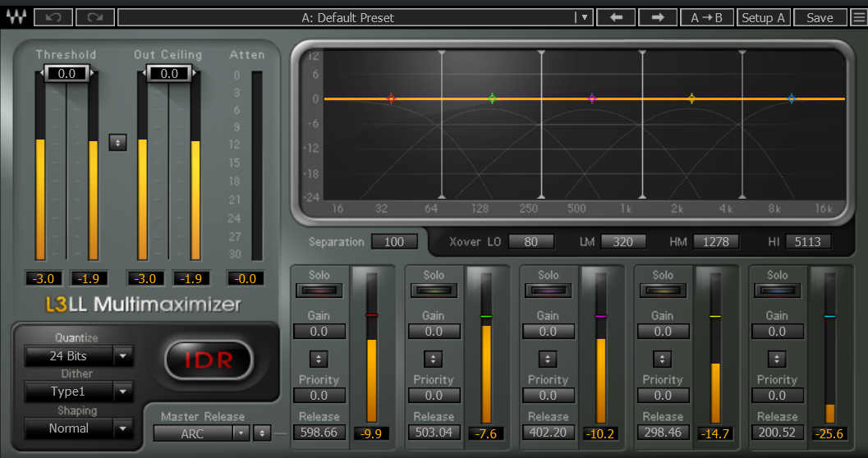Click the Release value 402.20
Image resolution: width=868 pixels, height=458 pixels.
pos(548,433)
